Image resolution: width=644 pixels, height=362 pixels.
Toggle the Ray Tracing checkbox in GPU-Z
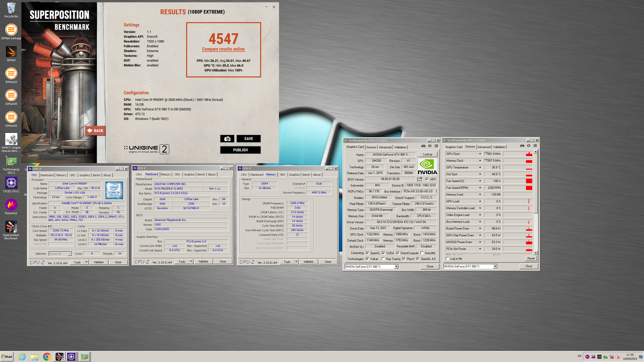[383, 259]
